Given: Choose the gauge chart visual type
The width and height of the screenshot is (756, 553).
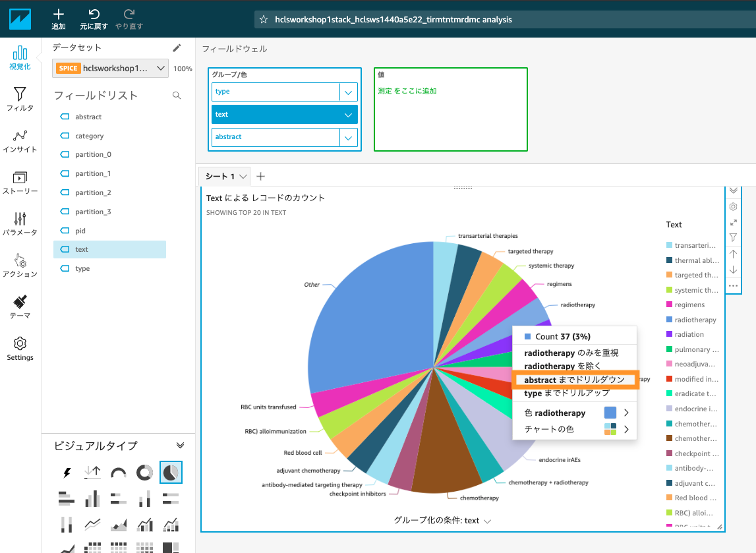Looking at the screenshot, I should [119, 473].
